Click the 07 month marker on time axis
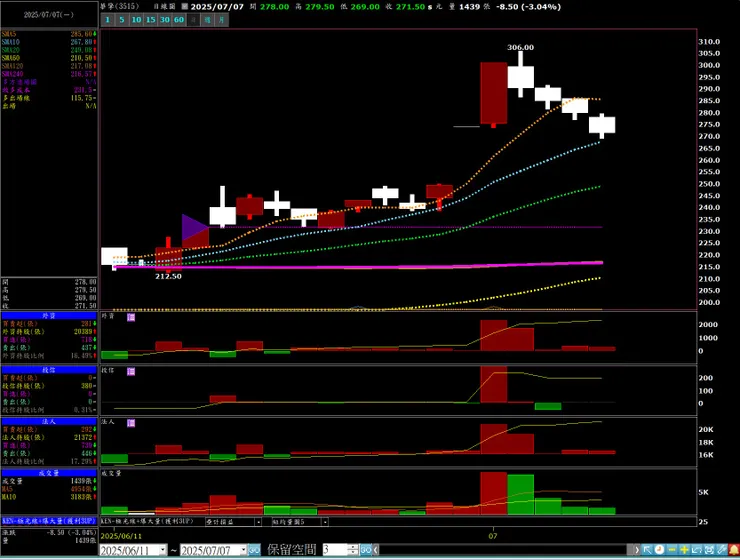740x560 pixels. click(x=493, y=536)
